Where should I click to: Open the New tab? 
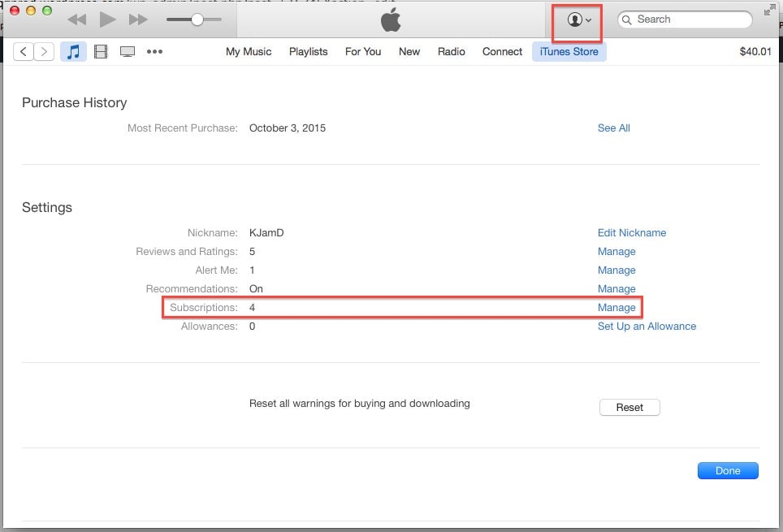pos(409,51)
